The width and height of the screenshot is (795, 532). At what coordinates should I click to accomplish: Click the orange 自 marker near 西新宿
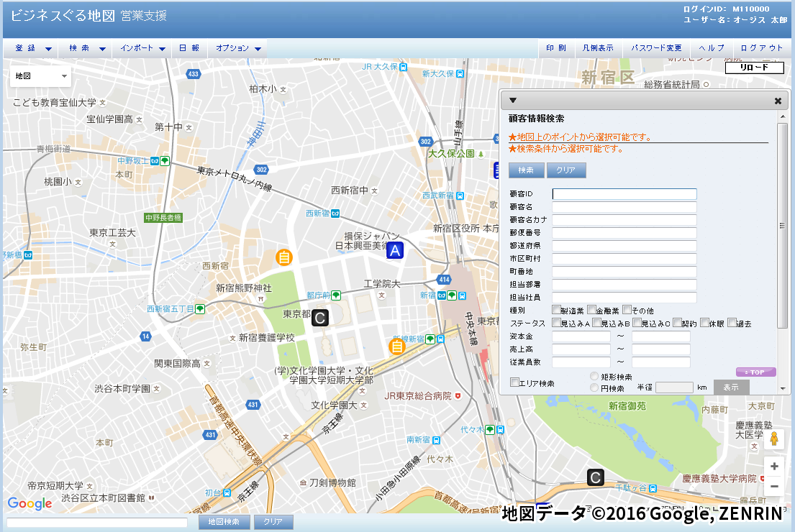pos(284,257)
